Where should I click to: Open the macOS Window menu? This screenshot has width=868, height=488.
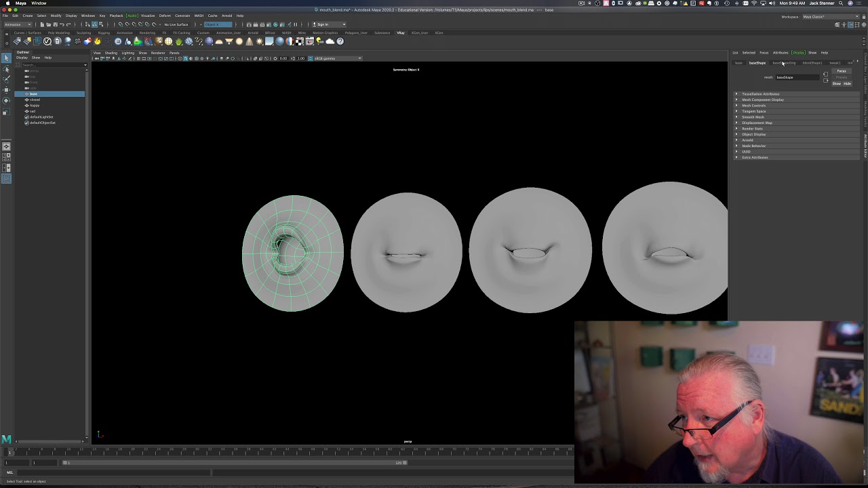pyautogui.click(x=39, y=3)
